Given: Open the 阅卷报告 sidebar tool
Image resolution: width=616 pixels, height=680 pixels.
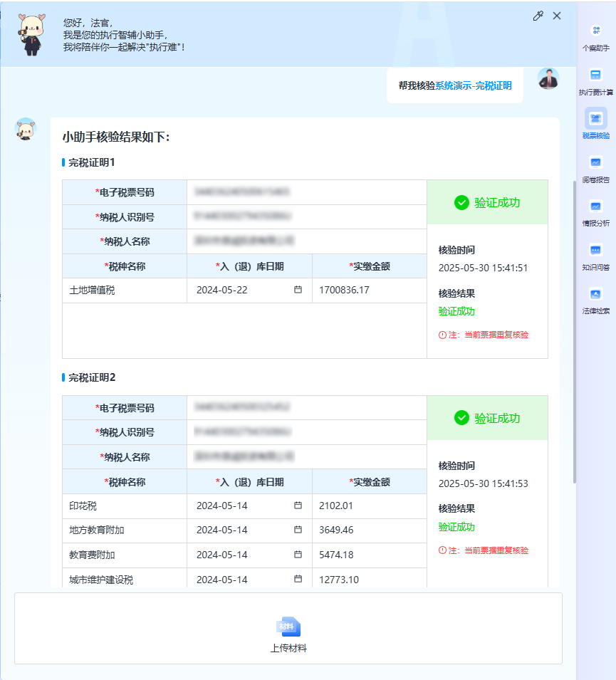Looking at the screenshot, I should coord(595,162).
